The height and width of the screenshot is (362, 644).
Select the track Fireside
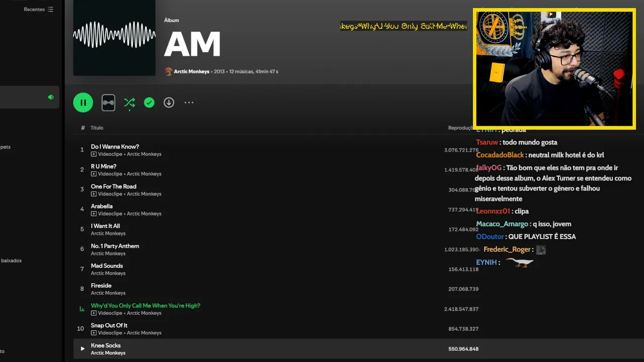pyautogui.click(x=101, y=286)
